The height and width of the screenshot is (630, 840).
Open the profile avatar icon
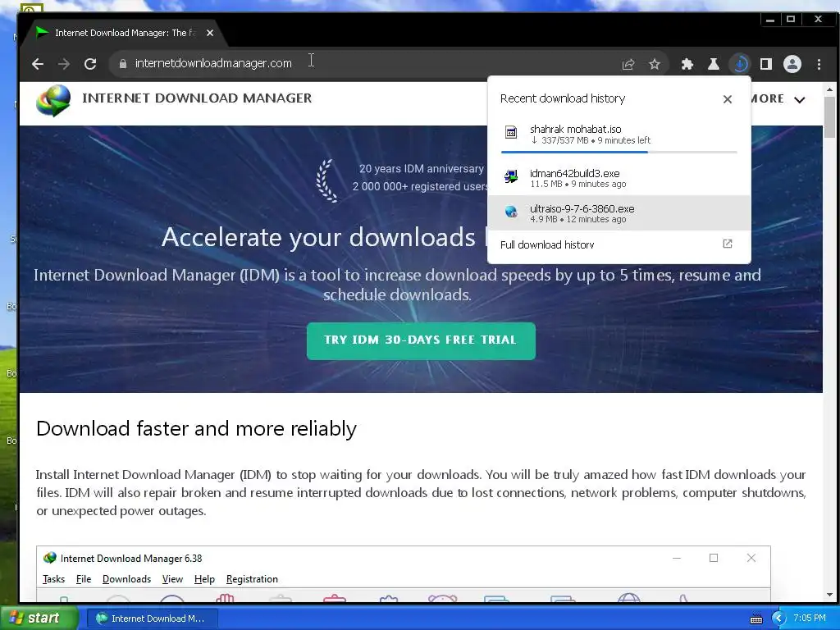click(792, 64)
